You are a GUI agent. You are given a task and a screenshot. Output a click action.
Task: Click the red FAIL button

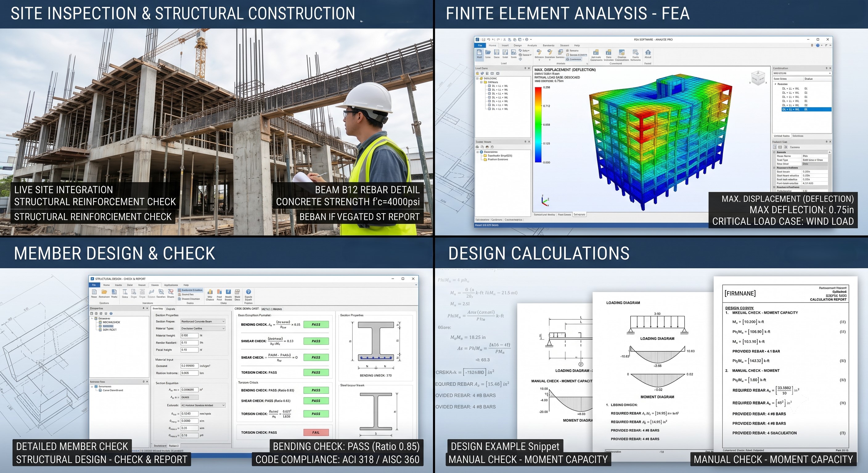pos(316,433)
